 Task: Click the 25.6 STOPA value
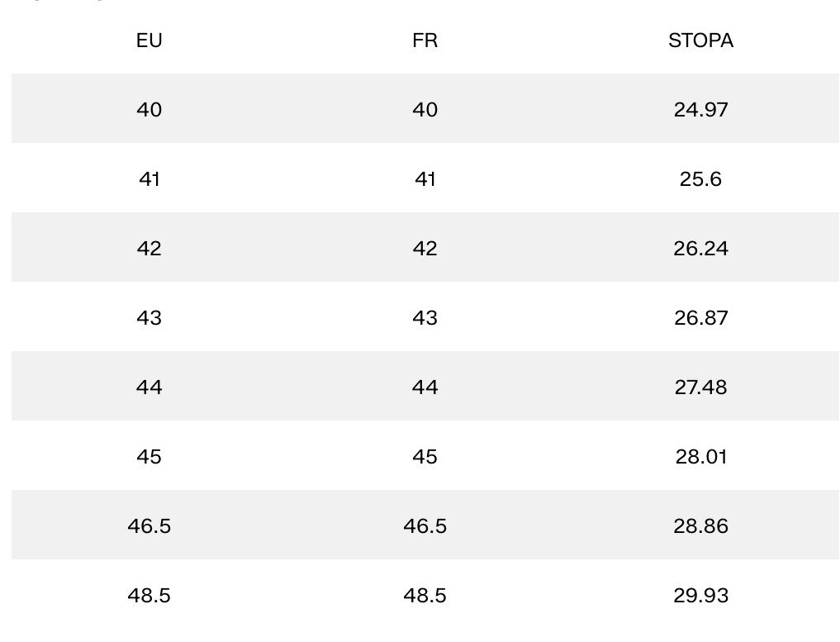700,178
